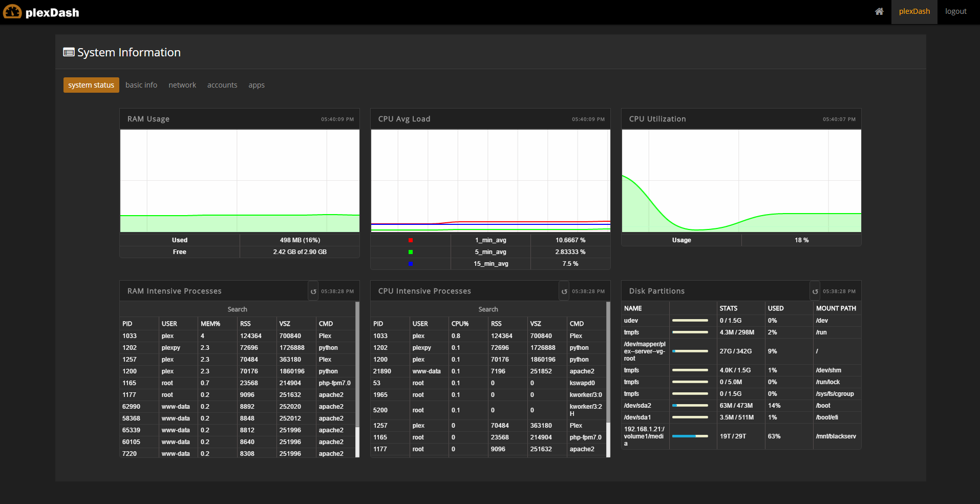
Task: Click the plexDash lion logo icon
Action: coord(12,11)
